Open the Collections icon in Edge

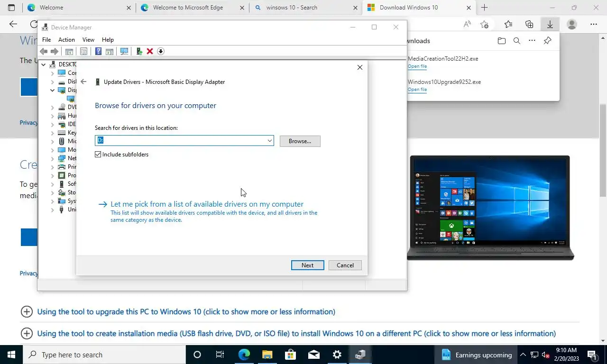click(529, 24)
